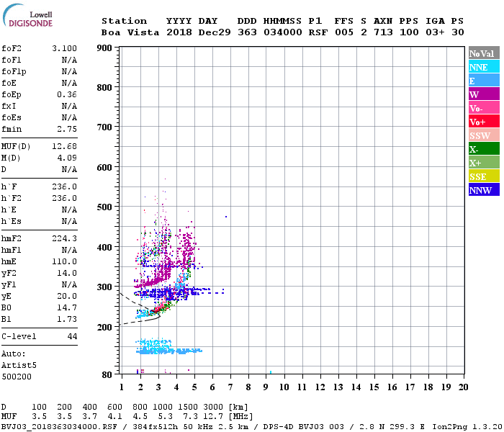This screenshot has height=432, width=504.
Task: Click the 500 height axis label
Action: [104, 207]
